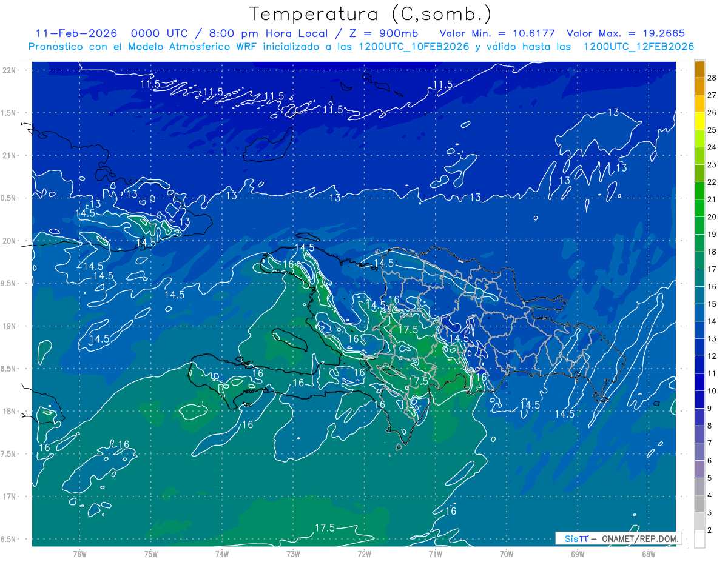Click the 'Temperatura (C,somb.)' chart title
The image size is (728, 562).
pyautogui.click(x=370, y=15)
